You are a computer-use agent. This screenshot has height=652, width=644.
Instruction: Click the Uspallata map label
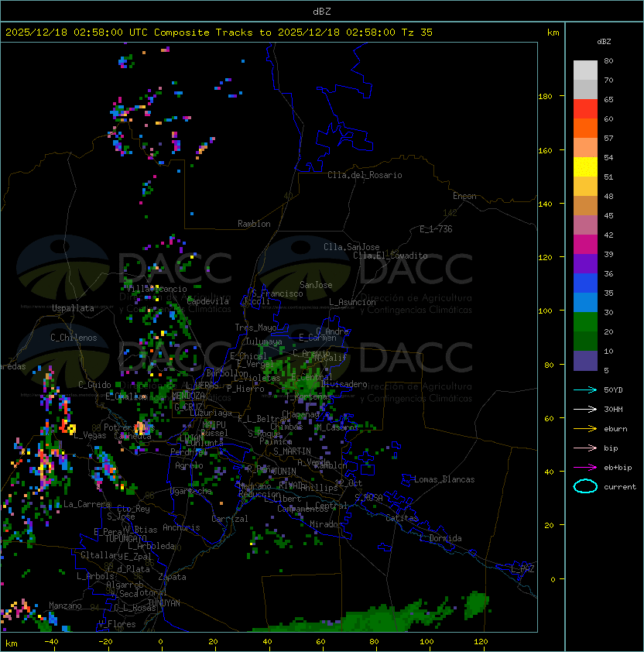(73, 308)
